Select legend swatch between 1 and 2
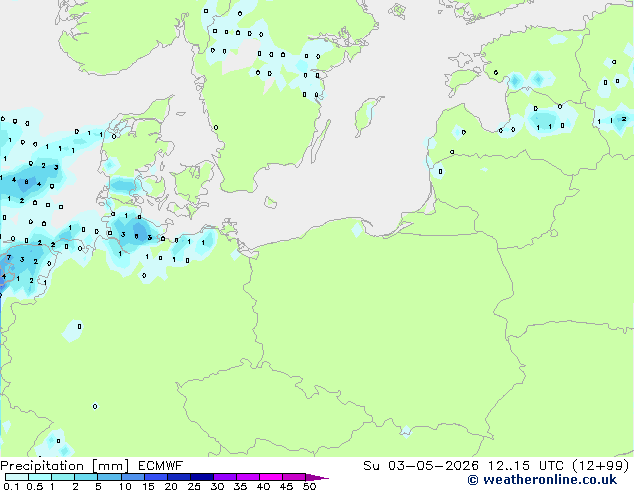This screenshot has height=490, width=634. (x=63, y=477)
